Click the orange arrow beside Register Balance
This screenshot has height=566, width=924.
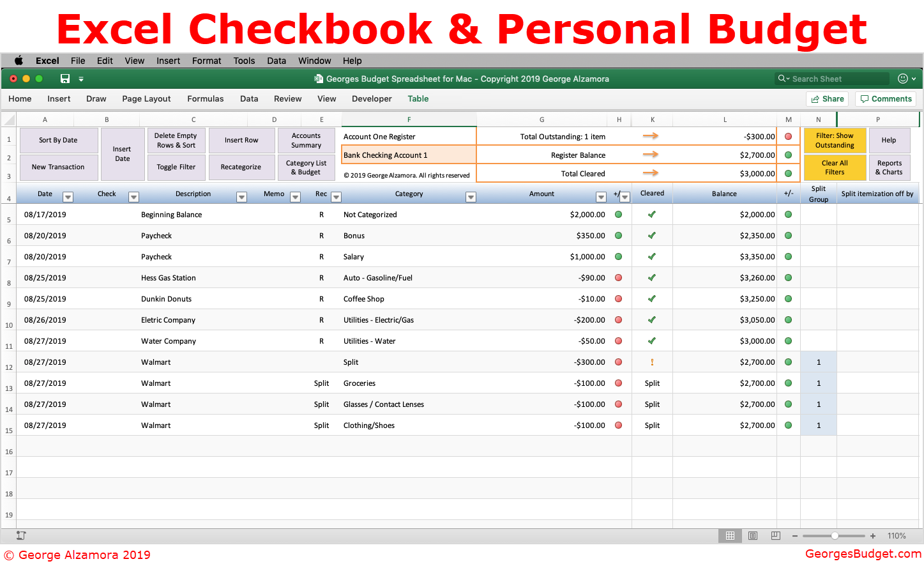tap(651, 155)
